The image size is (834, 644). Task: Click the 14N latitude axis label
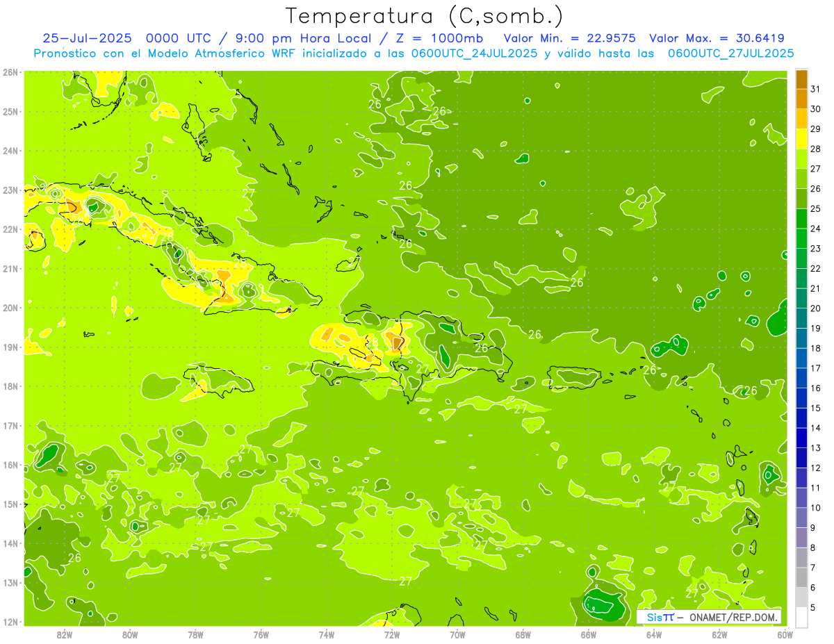[x=10, y=543]
